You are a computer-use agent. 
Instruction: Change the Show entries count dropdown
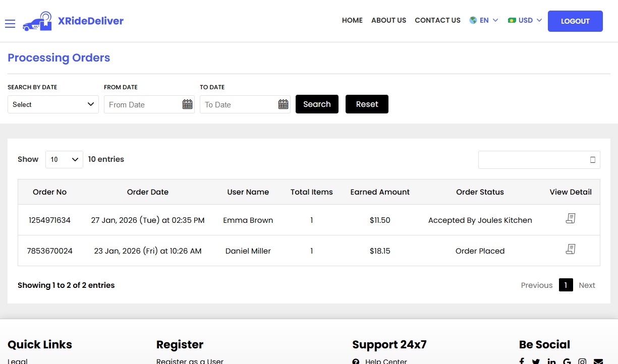coord(64,159)
